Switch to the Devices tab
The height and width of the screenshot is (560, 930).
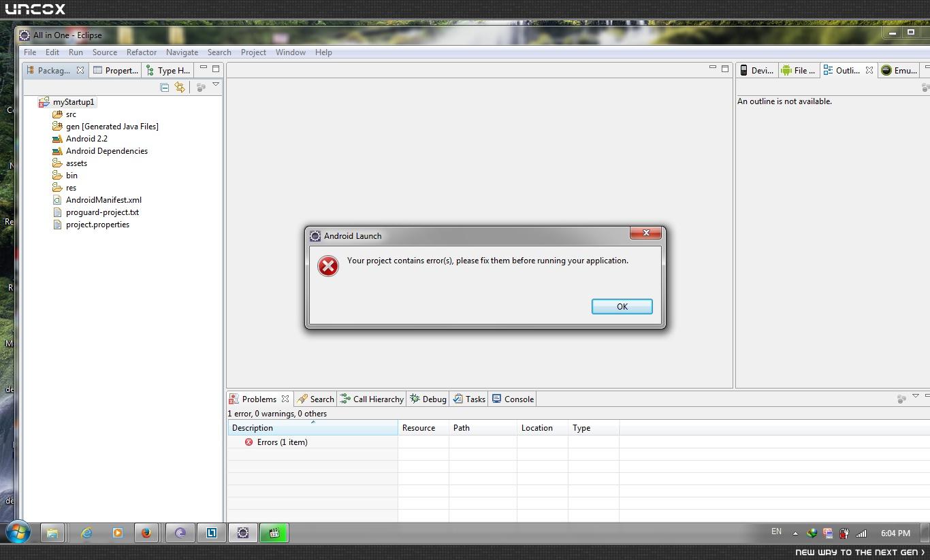756,70
